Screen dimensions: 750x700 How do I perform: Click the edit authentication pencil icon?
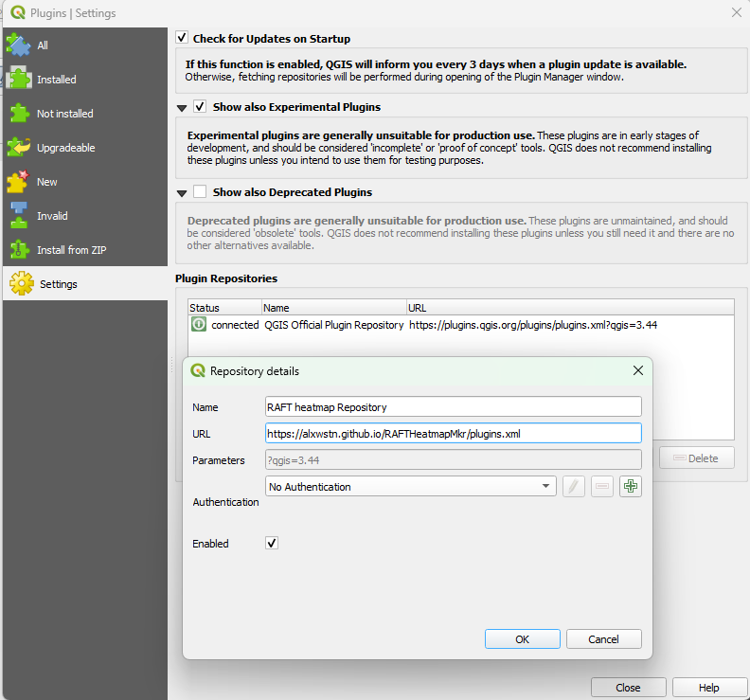coord(574,487)
